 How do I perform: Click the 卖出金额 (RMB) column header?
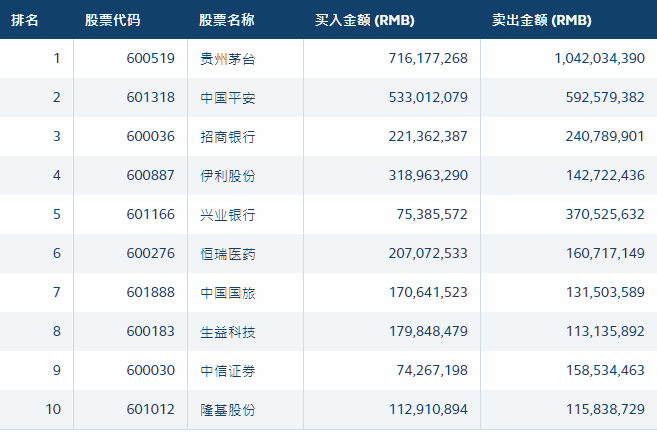point(541,20)
